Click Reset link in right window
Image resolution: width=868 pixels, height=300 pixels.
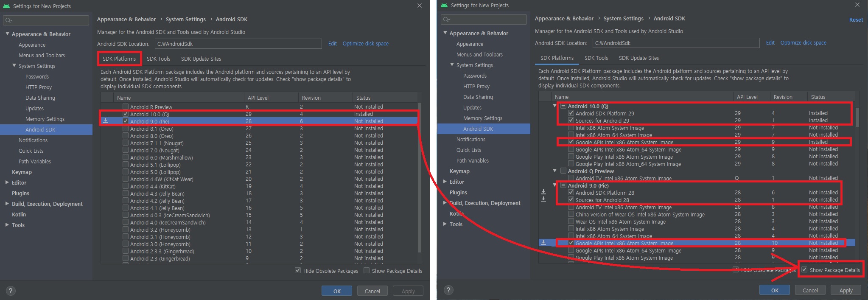(x=856, y=20)
